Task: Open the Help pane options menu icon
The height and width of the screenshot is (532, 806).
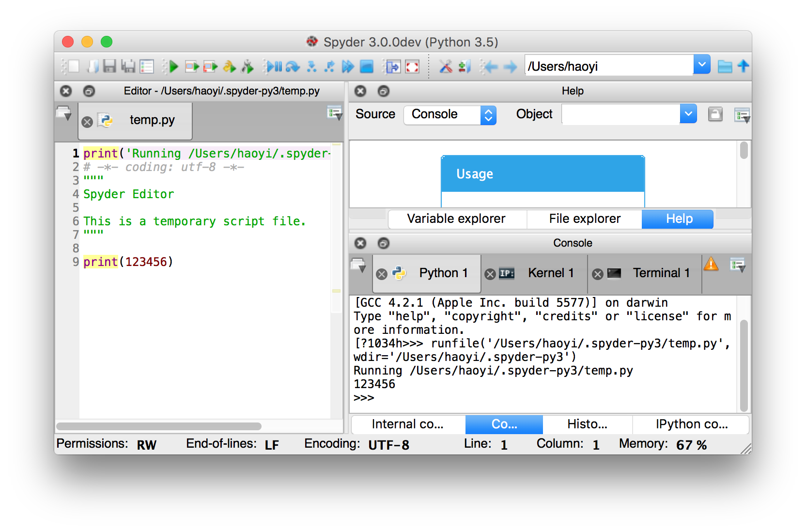Action: coord(742,115)
